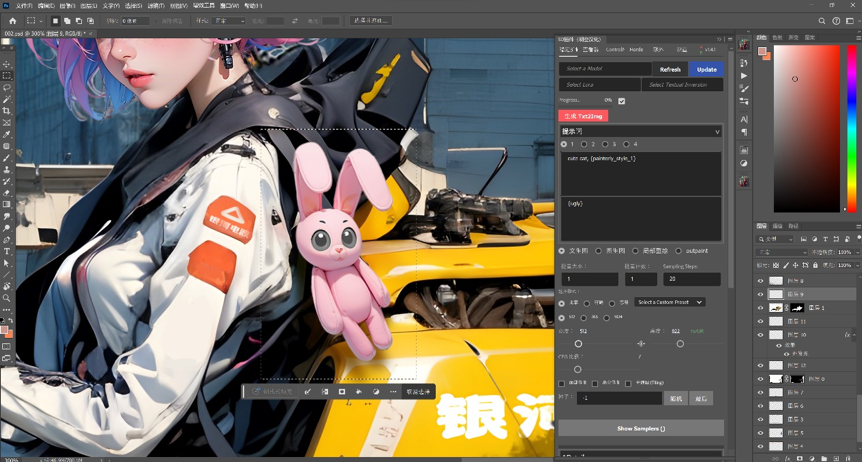Click the link width-height icon between sliders
The image size is (862, 462).
[x=641, y=343]
